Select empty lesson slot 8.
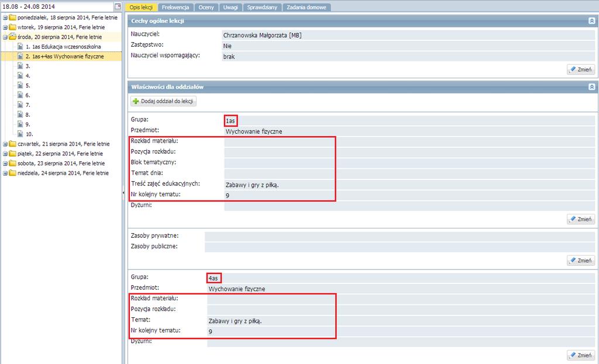599x364 pixels. pyautogui.click(x=28, y=115)
